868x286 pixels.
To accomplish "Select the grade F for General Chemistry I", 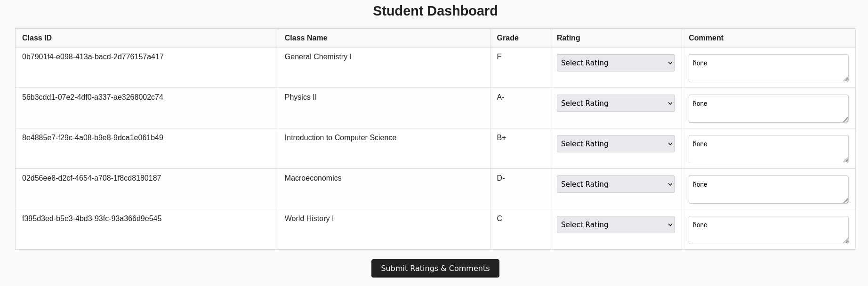I will [499, 56].
